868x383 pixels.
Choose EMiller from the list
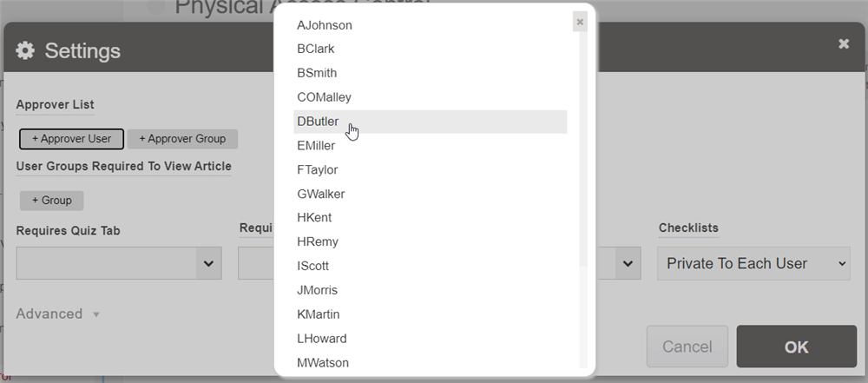pos(316,146)
